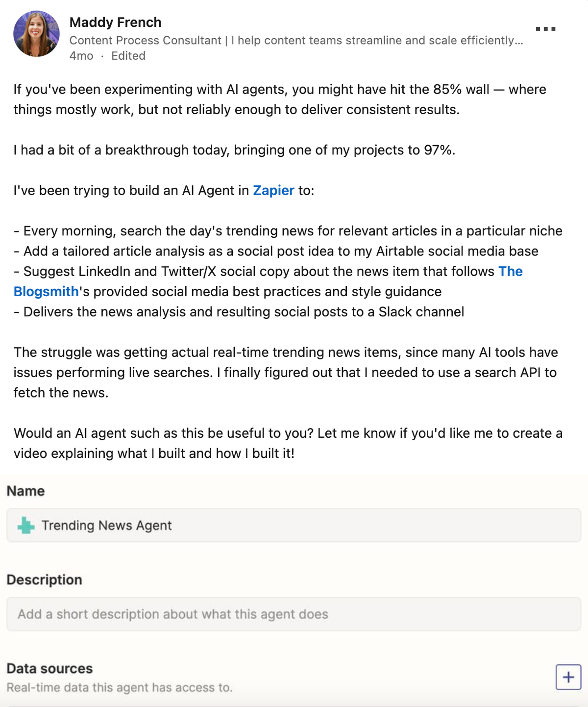Image resolution: width=588 pixels, height=707 pixels.
Task: Click the teal plus icon in Name field
Action: [26, 526]
